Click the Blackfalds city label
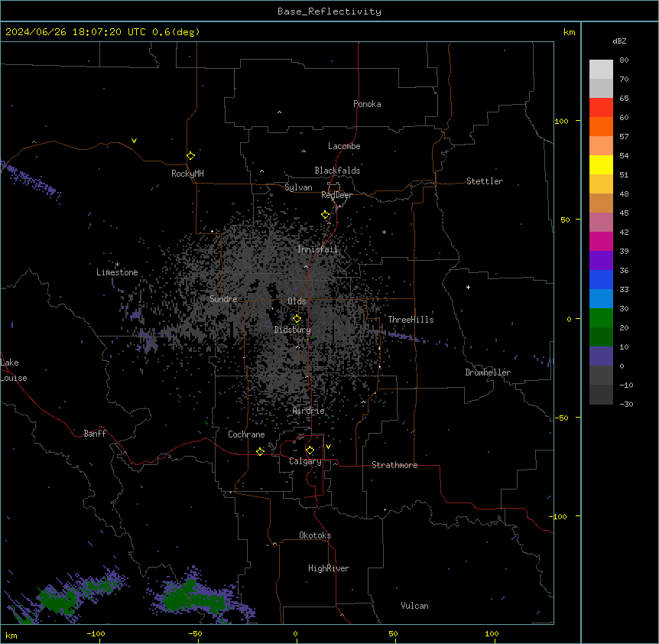This screenshot has height=644, width=659. click(337, 171)
